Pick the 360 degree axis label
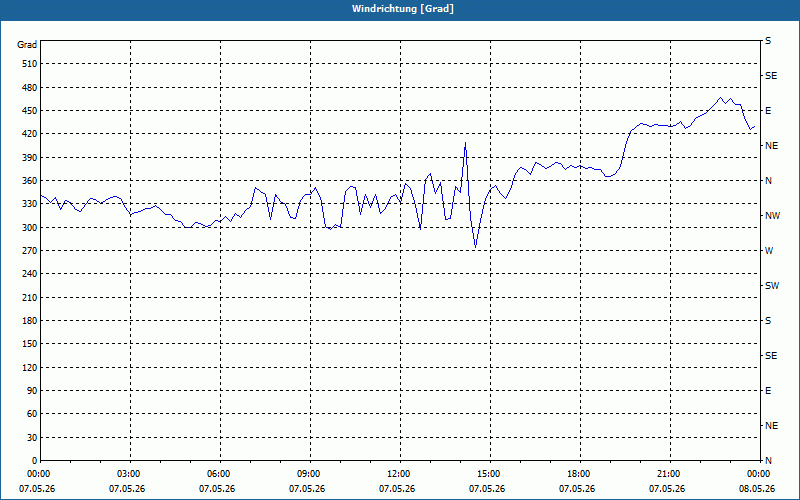800x500 pixels. [30, 181]
